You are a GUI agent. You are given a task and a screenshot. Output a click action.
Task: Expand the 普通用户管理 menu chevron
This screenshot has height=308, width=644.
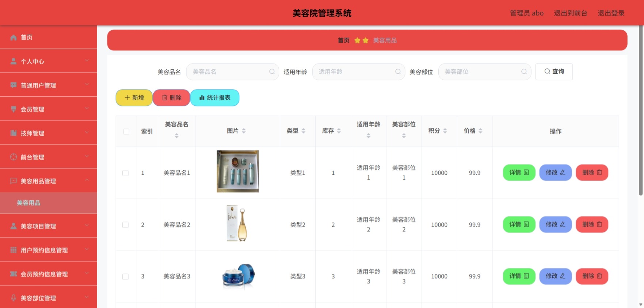point(87,84)
